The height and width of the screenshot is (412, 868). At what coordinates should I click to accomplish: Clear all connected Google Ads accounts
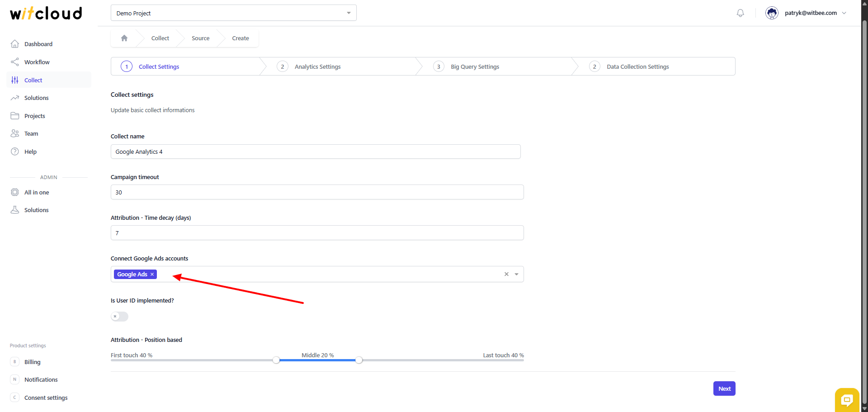tap(506, 275)
